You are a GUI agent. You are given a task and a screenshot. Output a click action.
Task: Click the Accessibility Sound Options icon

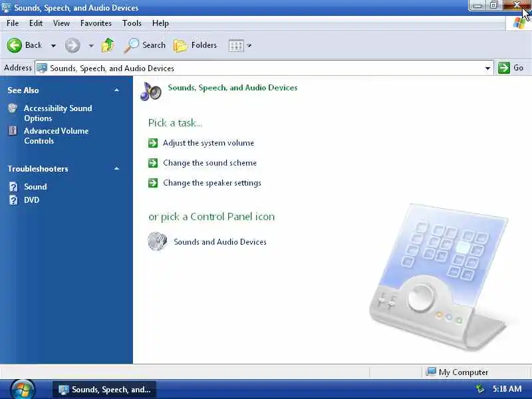[x=13, y=108]
